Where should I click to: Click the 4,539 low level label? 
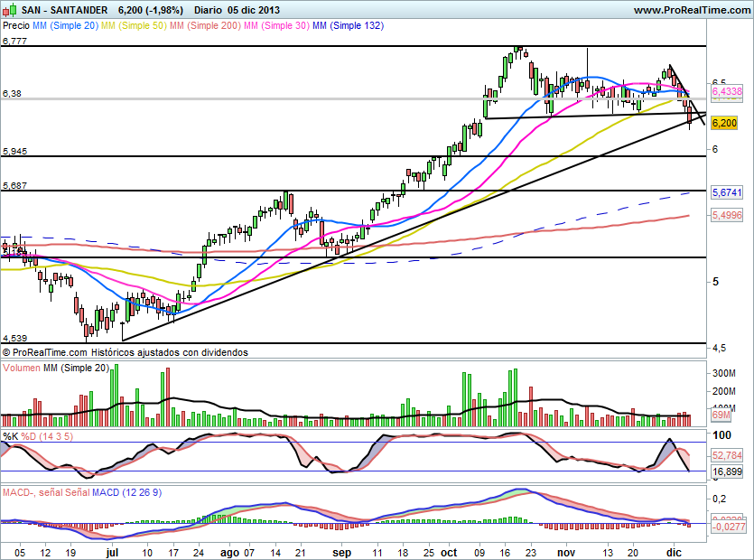click(x=14, y=338)
